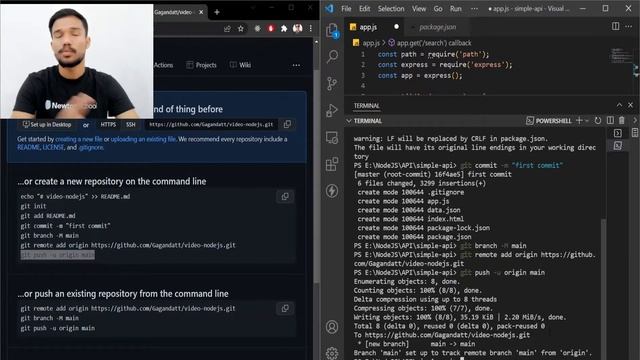Image resolution: width=640 pixels, height=360 pixels.
Task: Open the README link
Action: (x=29, y=147)
